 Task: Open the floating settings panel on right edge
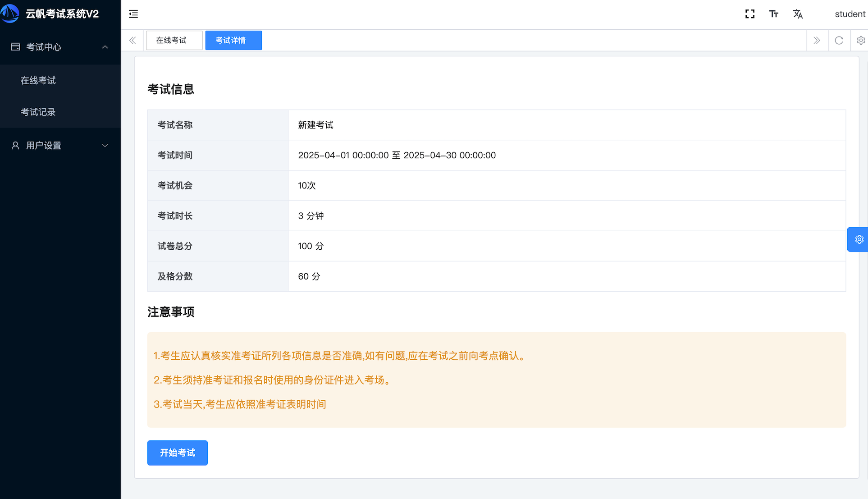(859, 239)
